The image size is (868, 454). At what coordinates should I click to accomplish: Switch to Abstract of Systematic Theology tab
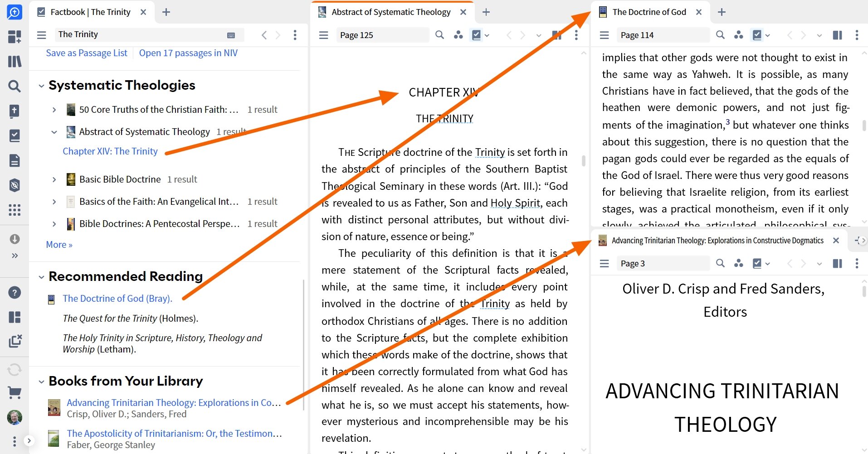[x=391, y=12]
